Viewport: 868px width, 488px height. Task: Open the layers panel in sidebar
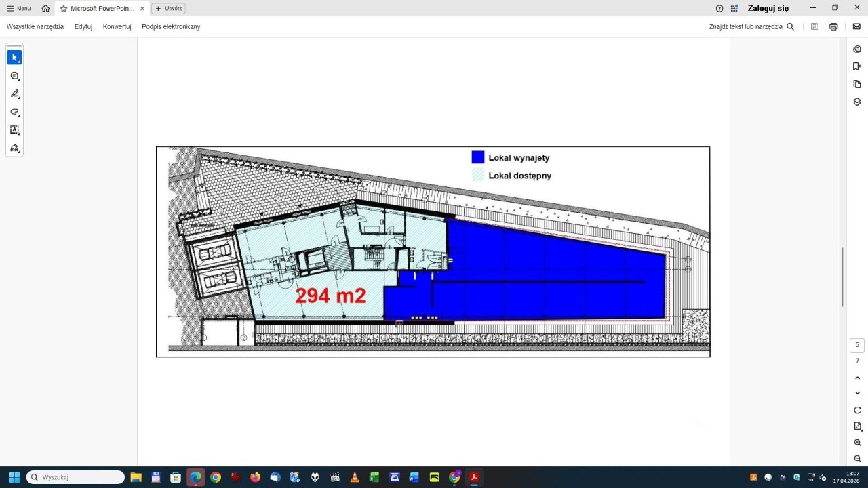(857, 102)
